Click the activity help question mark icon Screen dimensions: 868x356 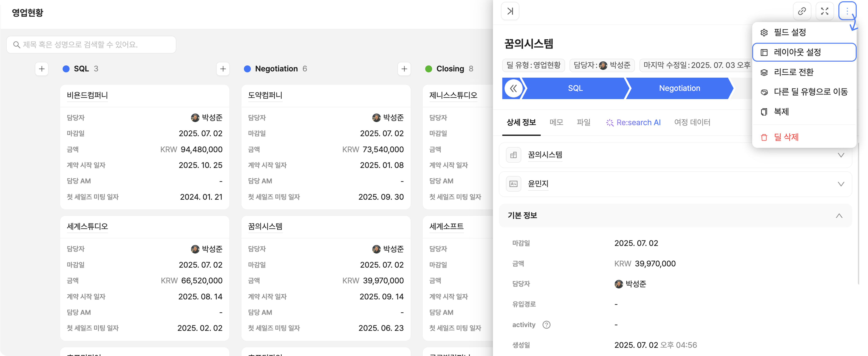pos(546,325)
